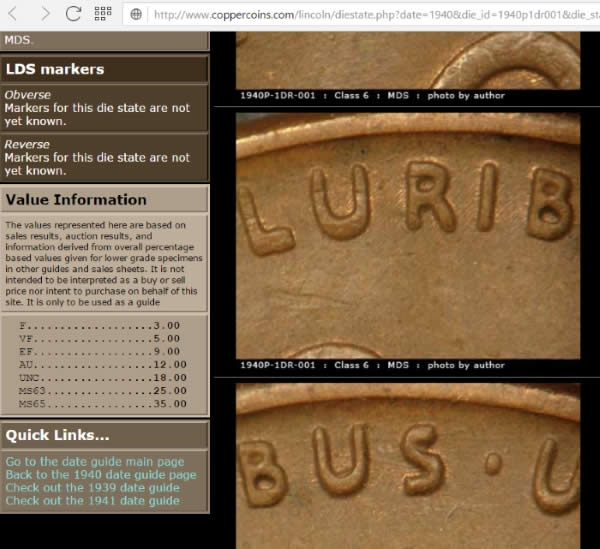Select the F grade 3.00 value row
The height and width of the screenshot is (549, 600).
pyautogui.click(x=99, y=326)
